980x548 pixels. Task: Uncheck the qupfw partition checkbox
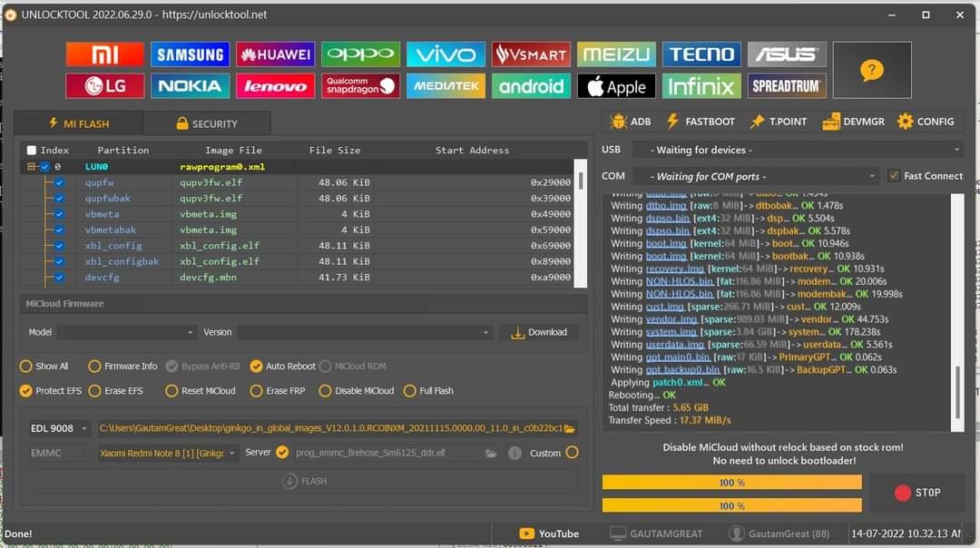tap(59, 182)
